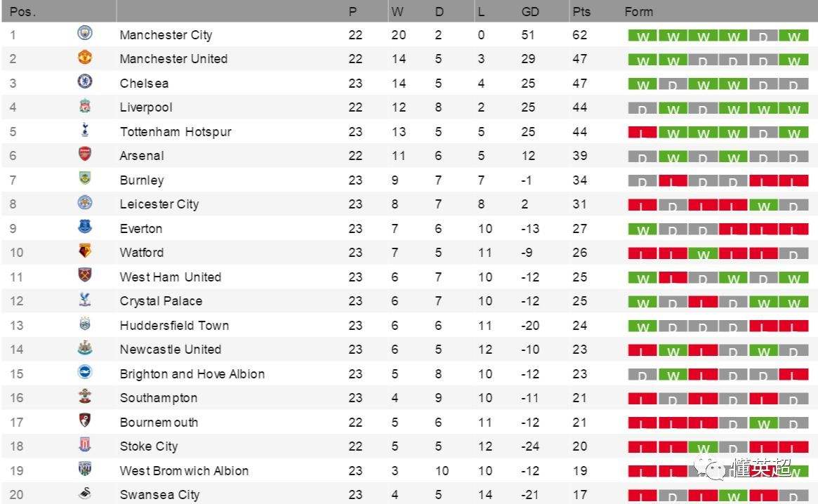
Task: Click the Swansea City swan crest
Action: click(84, 493)
